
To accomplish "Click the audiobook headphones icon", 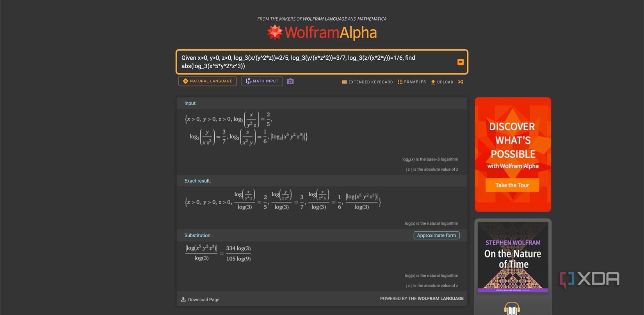I will pos(512,308).
